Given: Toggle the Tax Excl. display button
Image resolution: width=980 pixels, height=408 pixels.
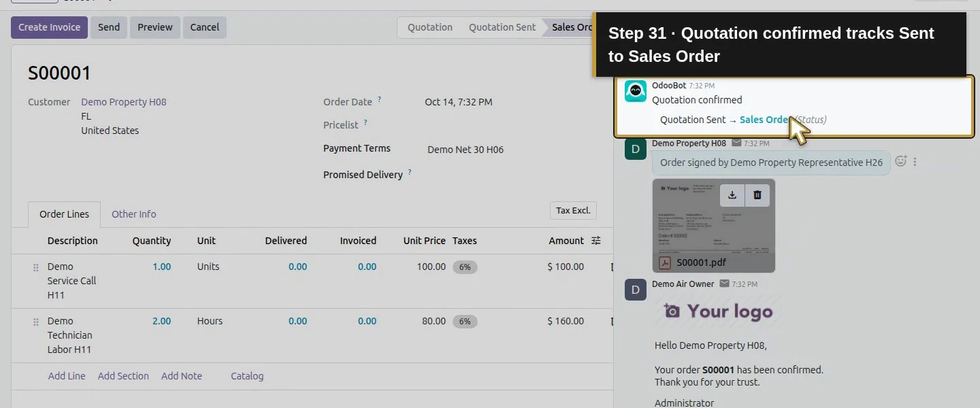Looking at the screenshot, I should 573,211.
